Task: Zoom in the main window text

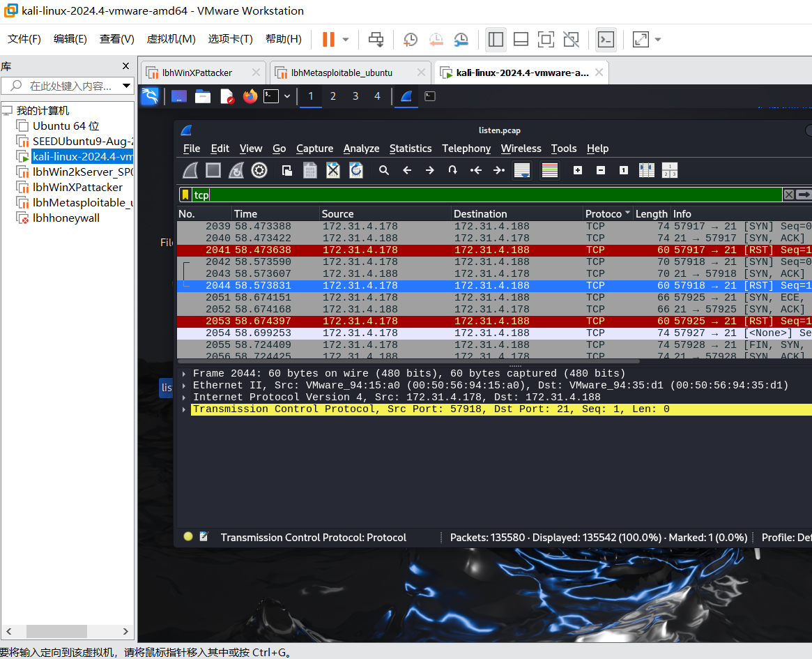Action: pos(578,170)
